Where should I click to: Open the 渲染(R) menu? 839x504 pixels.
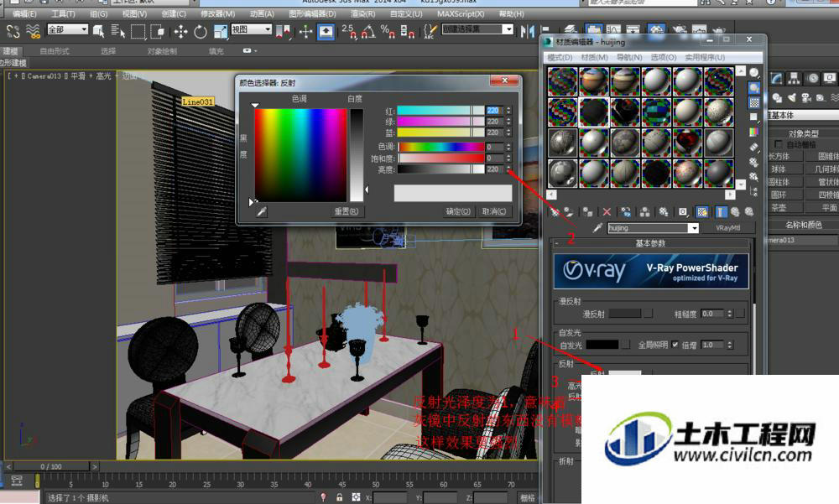362,14
